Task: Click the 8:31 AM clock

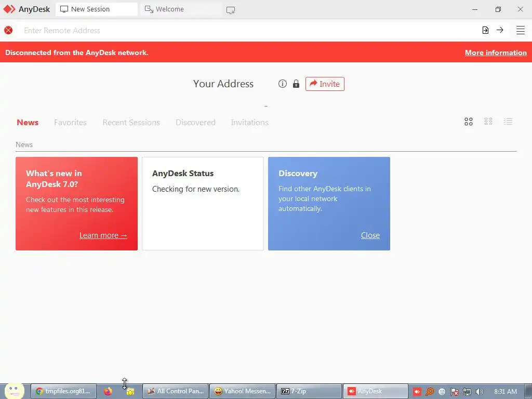Action: (506, 392)
